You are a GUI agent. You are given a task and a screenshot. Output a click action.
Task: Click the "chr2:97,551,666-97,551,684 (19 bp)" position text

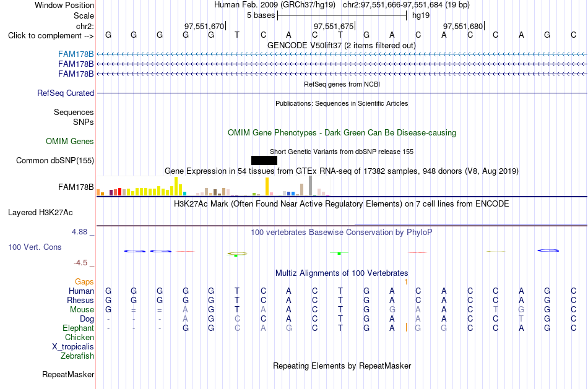(406, 5)
